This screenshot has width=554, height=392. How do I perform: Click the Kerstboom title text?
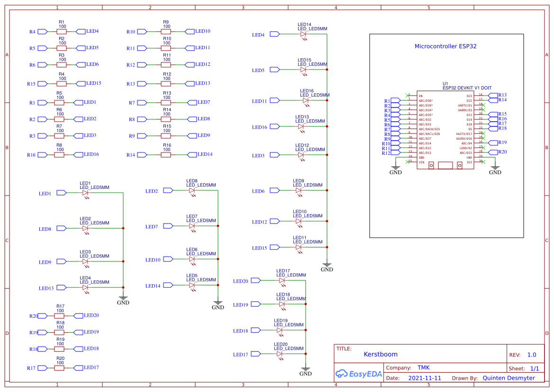381,354
